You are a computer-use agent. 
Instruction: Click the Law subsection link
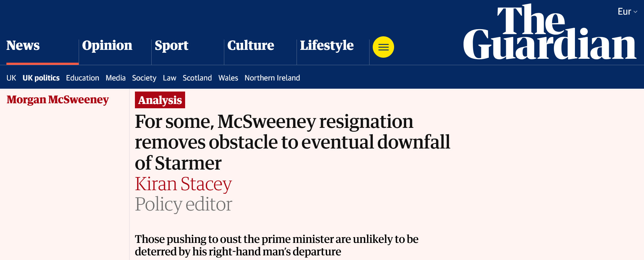point(169,78)
